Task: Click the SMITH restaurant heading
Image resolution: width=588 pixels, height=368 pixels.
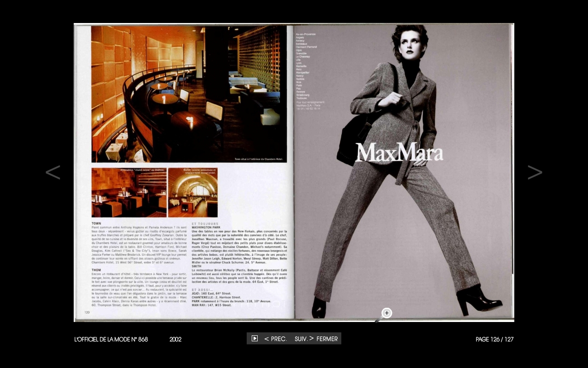Action: click(x=197, y=266)
